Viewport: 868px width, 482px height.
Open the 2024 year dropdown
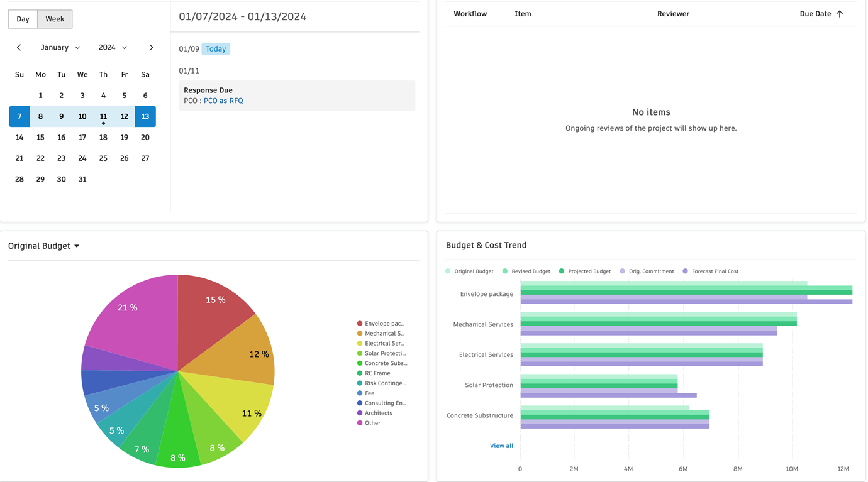(113, 48)
